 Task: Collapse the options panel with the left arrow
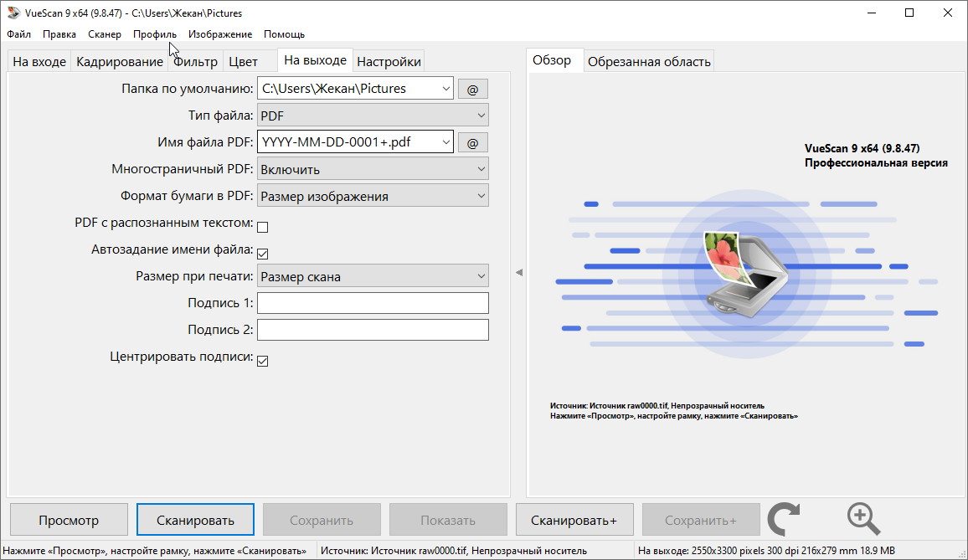pos(518,272)
